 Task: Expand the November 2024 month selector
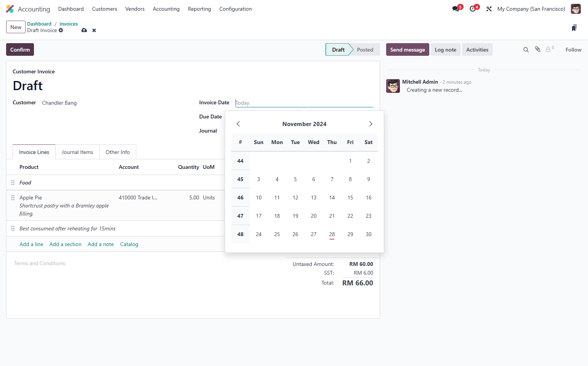(304, 124)
